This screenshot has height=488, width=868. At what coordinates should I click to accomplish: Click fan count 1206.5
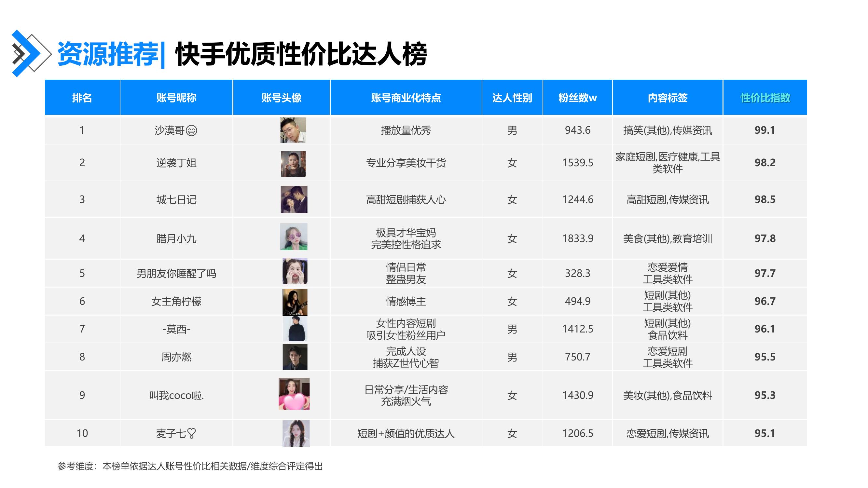pos(578,433)
